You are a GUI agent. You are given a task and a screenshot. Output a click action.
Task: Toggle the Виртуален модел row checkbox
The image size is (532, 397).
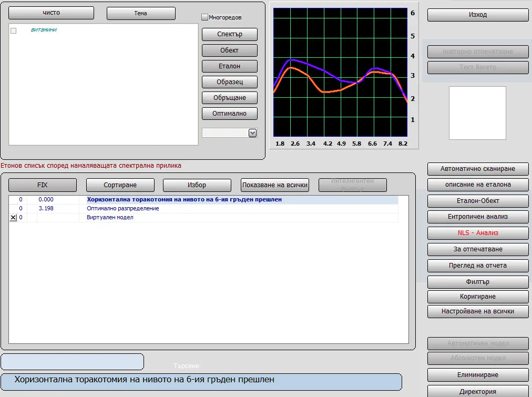pyautogui.click(x=14, y=218)
